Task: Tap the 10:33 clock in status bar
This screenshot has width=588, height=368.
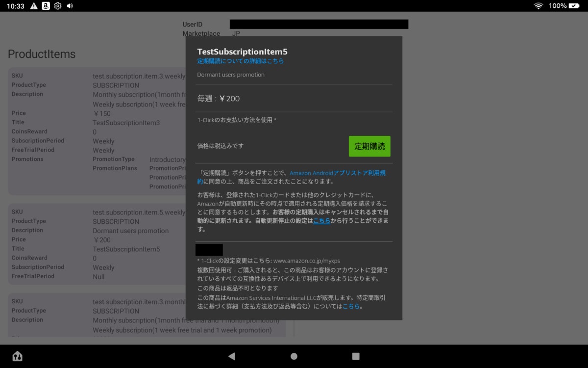Action: coord(16,6)
